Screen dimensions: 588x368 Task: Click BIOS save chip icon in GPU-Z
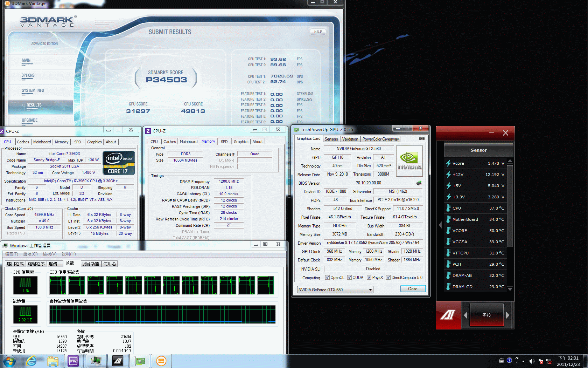(419, 183)
